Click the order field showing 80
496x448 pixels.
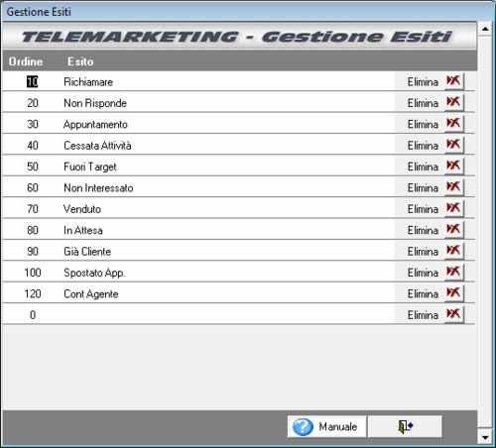[33, 230]
